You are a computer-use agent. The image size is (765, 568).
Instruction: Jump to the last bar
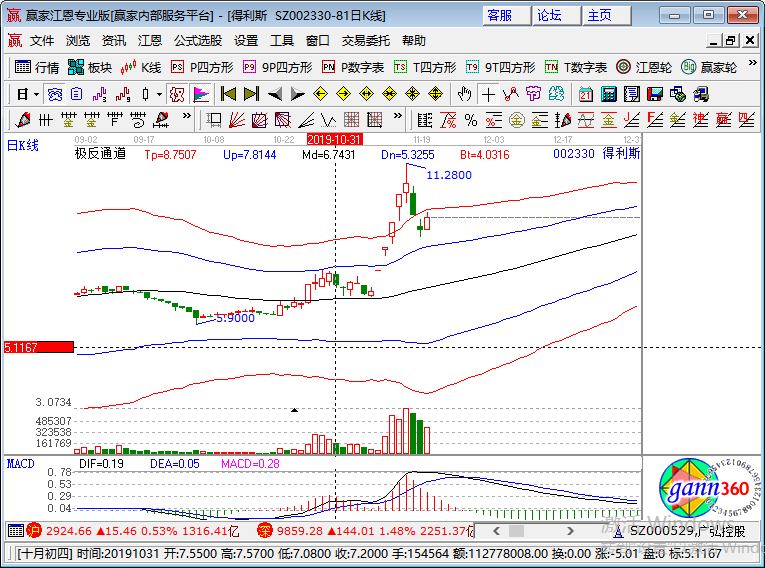251,94
